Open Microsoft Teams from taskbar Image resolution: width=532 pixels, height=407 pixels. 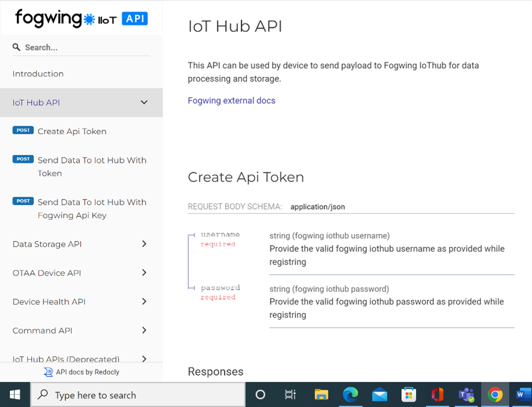pyautogui.click(x=467, y=395)
